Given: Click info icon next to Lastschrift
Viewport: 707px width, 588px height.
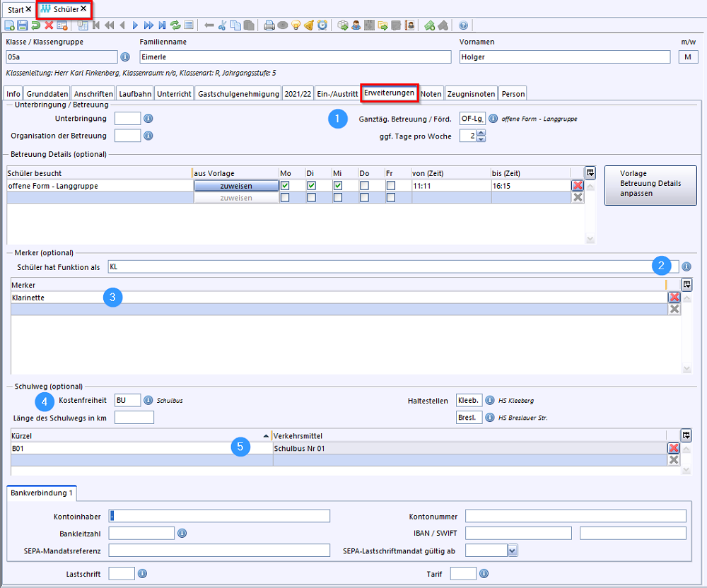Looking at the screenshot, I should click(x=142, y=574).
